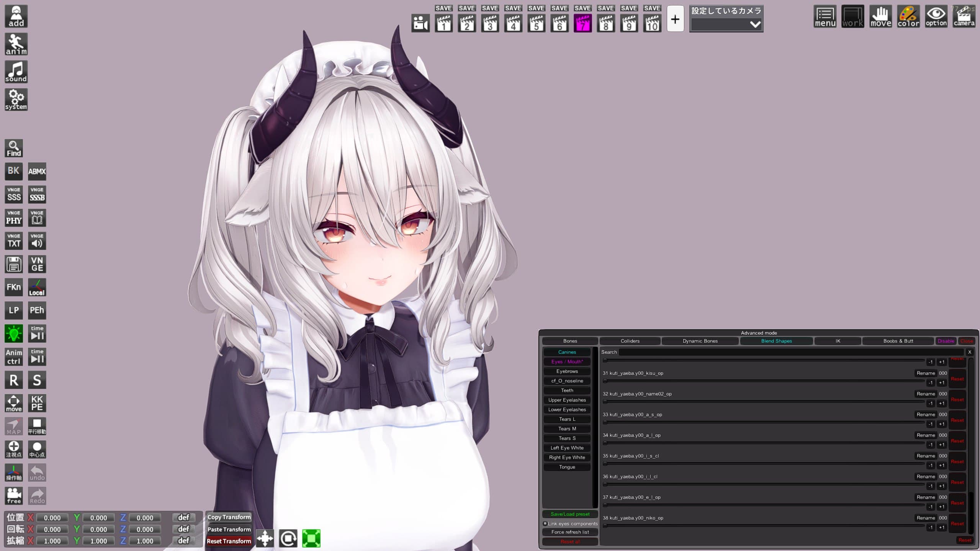Screen dimensions: 980x551
Task: Toggle the option eye visibility icon
Action: [936, 16]
